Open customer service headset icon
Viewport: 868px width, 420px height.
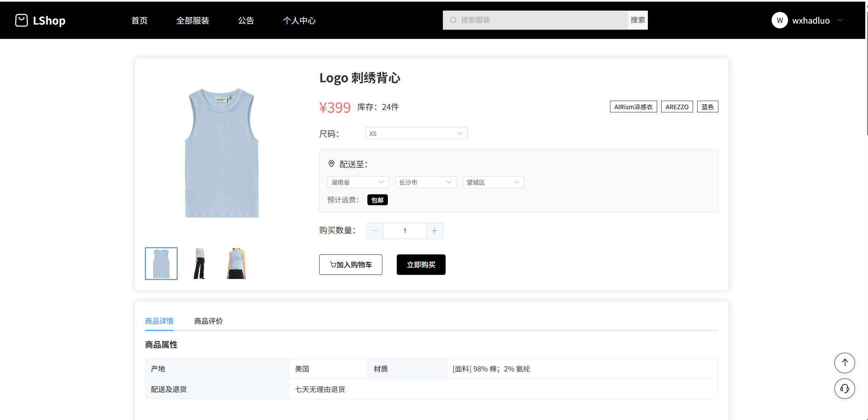tap(844, 389)
